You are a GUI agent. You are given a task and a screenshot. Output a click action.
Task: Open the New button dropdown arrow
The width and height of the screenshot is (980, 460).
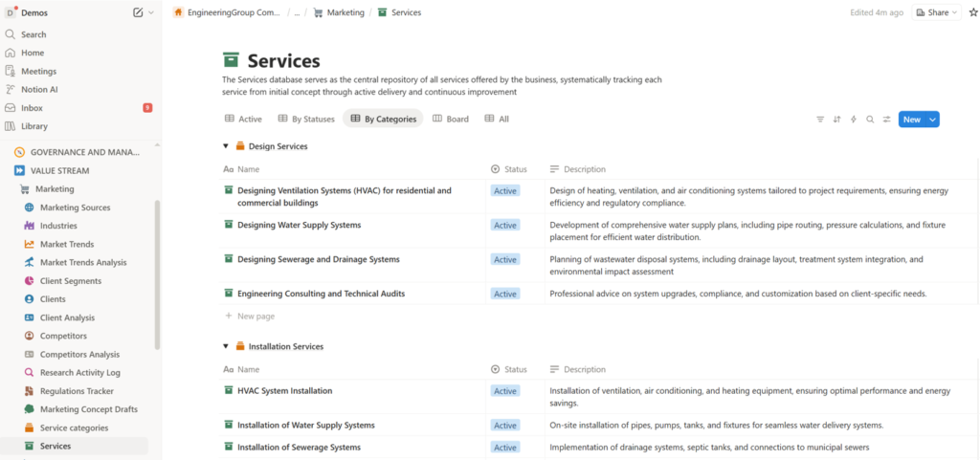932,120
